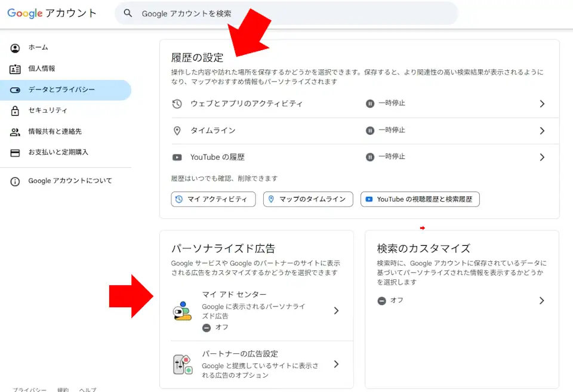
Task: Open 情報共有と連絡先 in sidebar
Action: [66, 131]
